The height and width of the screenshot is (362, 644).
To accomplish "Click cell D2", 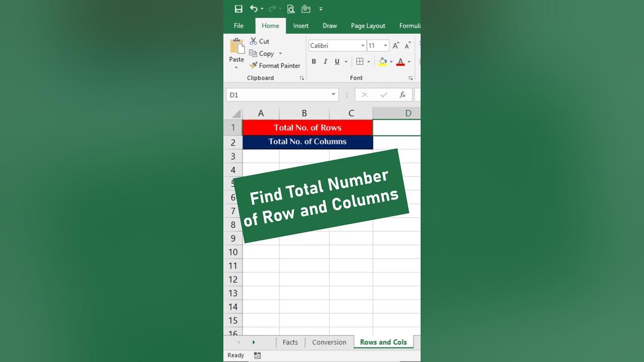I will 397,142.
